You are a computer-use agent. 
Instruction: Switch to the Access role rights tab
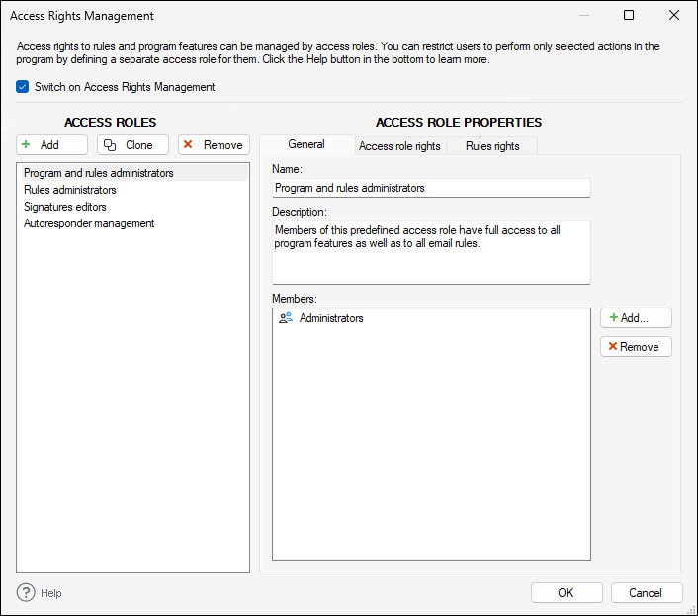(x=399, y=146)
